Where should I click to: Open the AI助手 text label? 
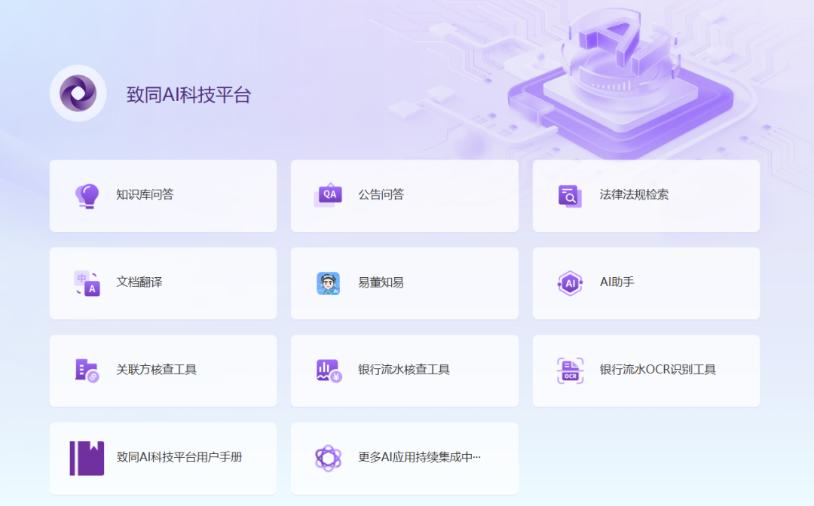coord(617,283)
